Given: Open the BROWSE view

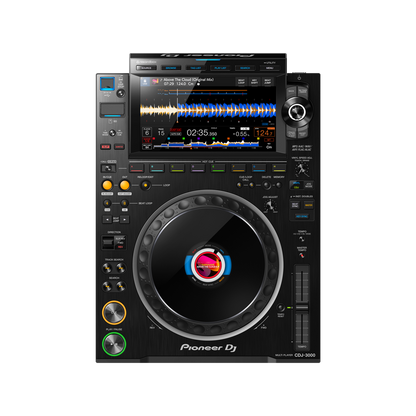Looking at the screenshot, I should click(171, 68).
